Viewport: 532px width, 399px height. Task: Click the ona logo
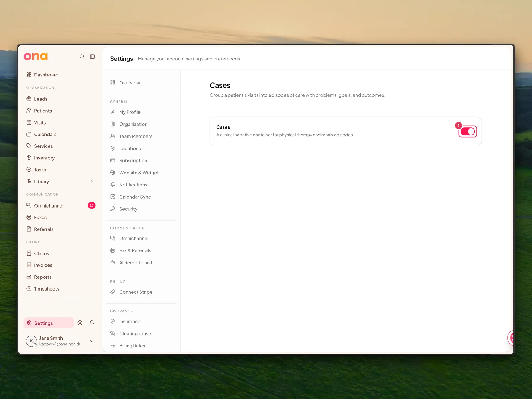click(36, 56)
